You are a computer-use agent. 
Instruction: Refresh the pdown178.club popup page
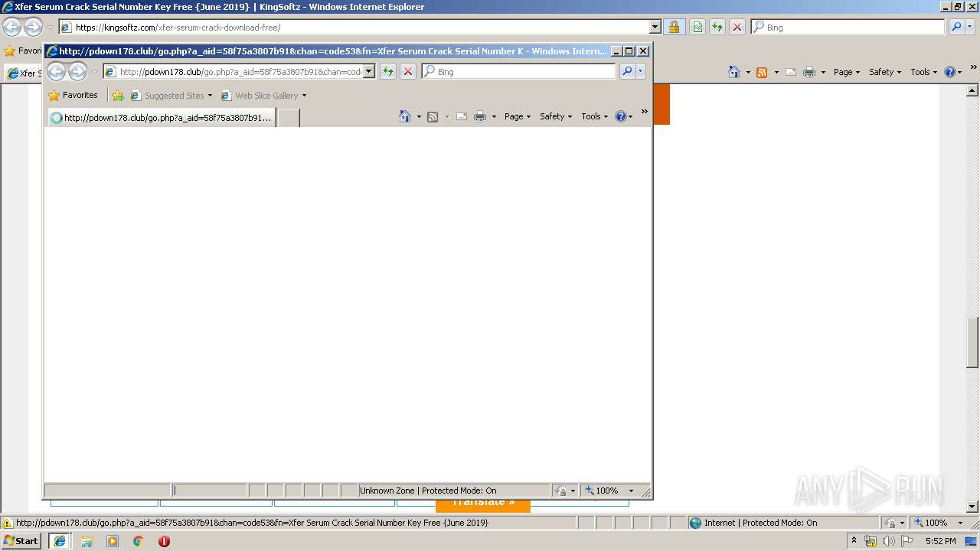388,71
